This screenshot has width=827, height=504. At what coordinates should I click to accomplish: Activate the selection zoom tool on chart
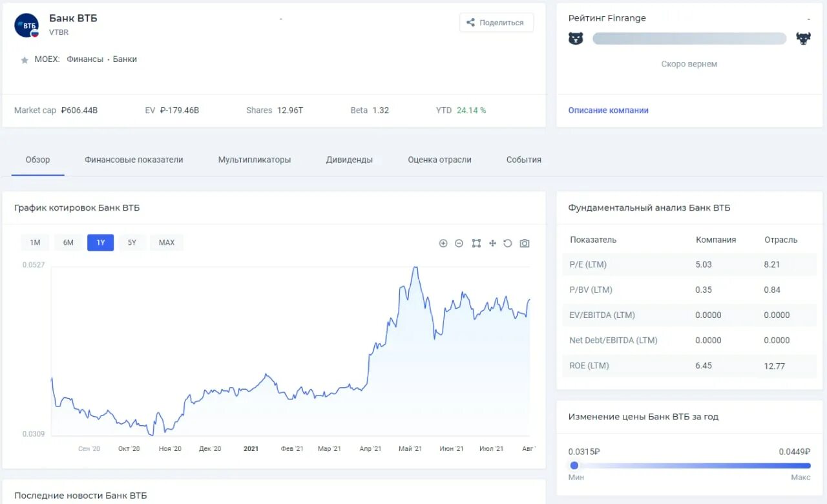point(476,244)
